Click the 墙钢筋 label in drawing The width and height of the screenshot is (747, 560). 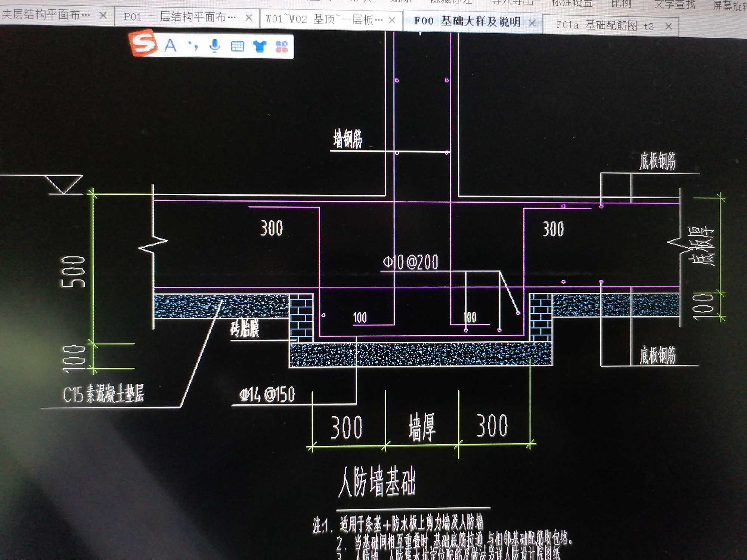point(347,139)
